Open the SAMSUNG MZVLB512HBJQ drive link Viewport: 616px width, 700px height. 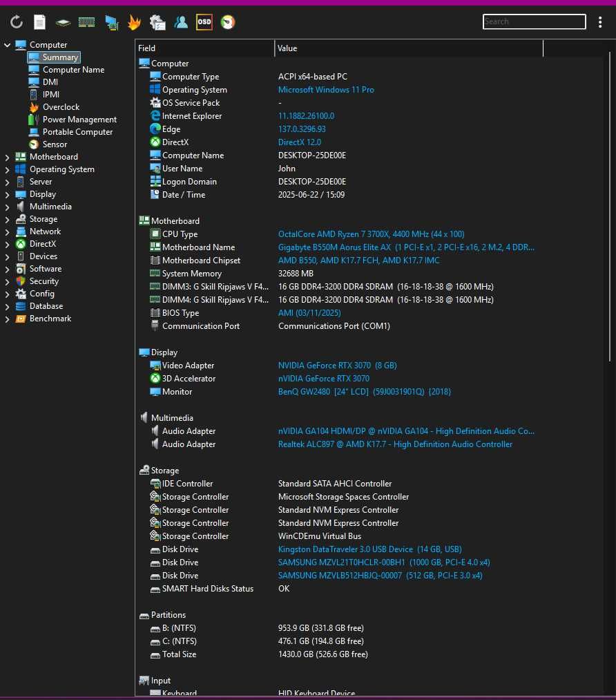pyautogui.click(x=380, y=576)
